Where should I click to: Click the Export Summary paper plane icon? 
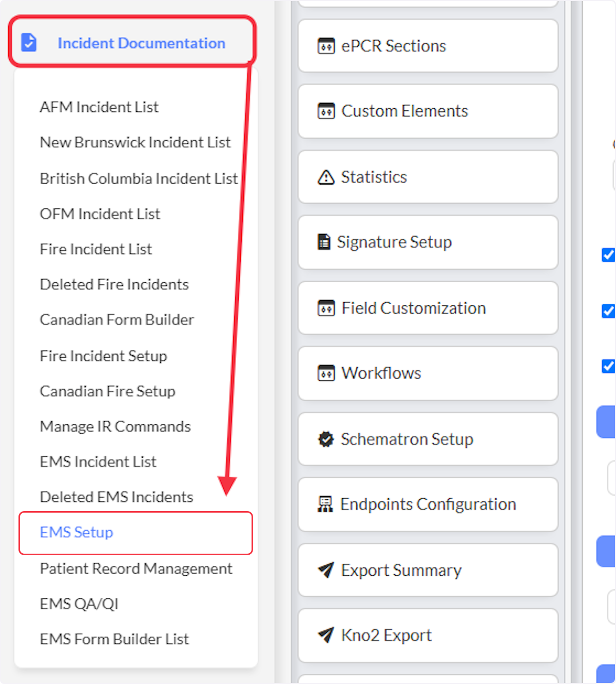pos(326,570)
